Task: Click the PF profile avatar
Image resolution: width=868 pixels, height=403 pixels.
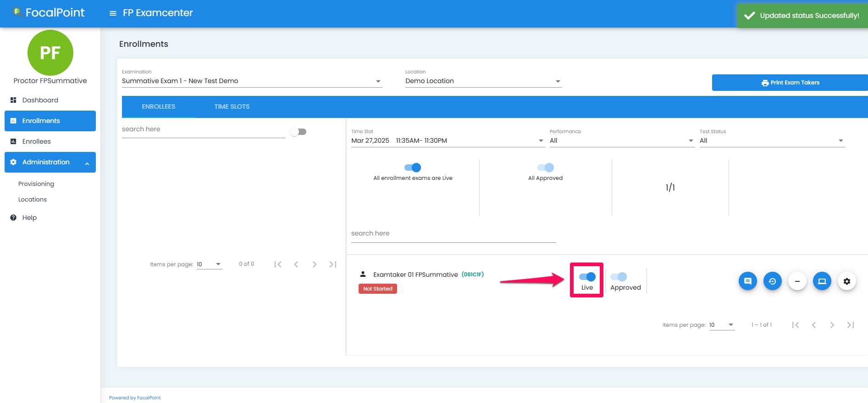Action: pyautogui.click(x=50, y=53)
